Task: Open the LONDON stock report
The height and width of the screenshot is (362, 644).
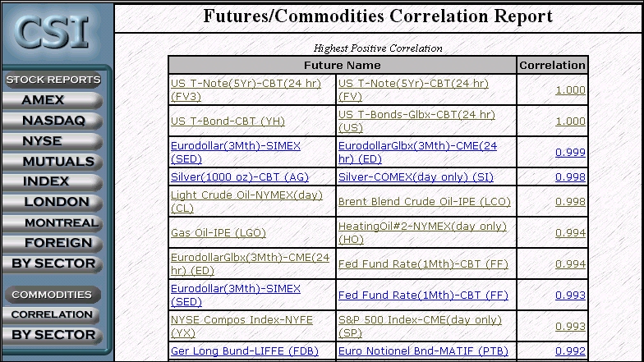Action: 53,202
